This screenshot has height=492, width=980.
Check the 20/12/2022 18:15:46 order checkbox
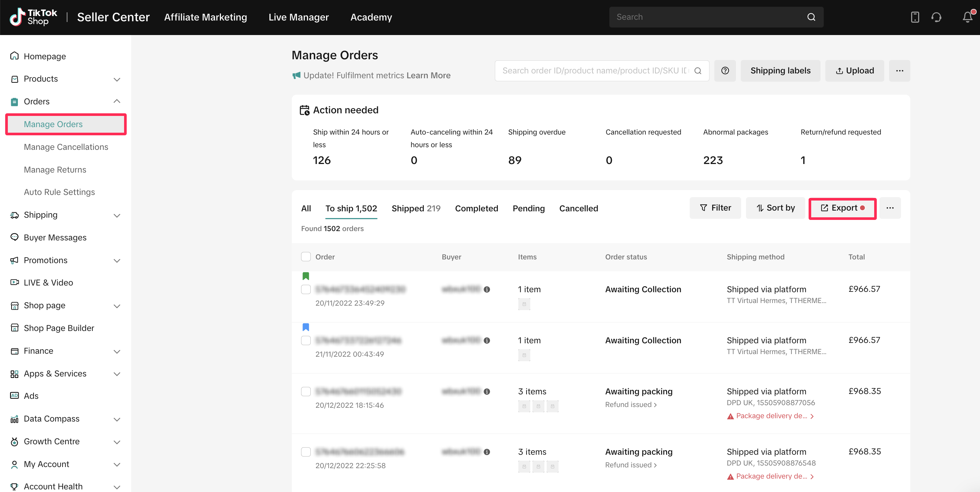pyautogui.click(x=306, y=391)
